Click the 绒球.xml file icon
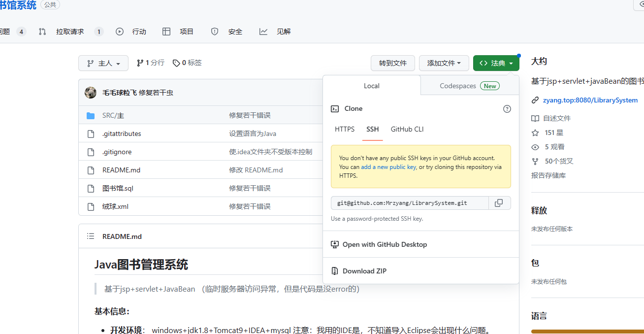 coord(91,207)
